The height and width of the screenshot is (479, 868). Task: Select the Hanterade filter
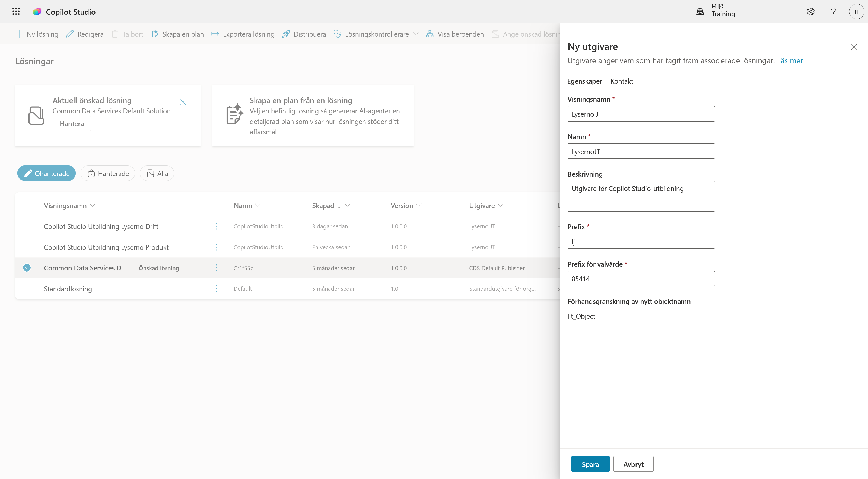click(108, 173)
